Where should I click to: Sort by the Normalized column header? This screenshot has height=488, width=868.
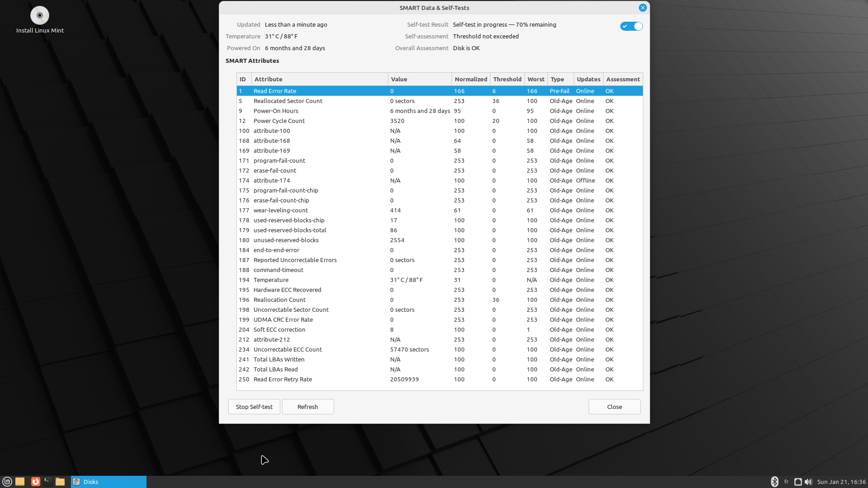[x=471, y=79]
